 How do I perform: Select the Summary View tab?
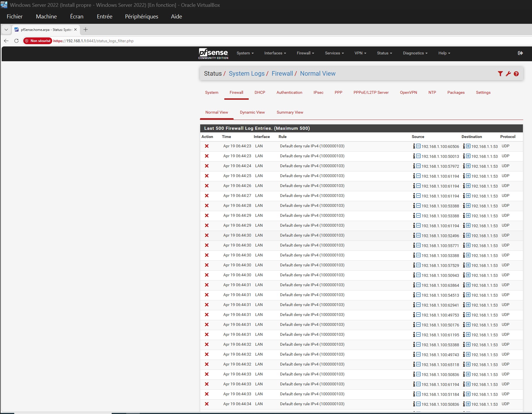coord(290,112)
